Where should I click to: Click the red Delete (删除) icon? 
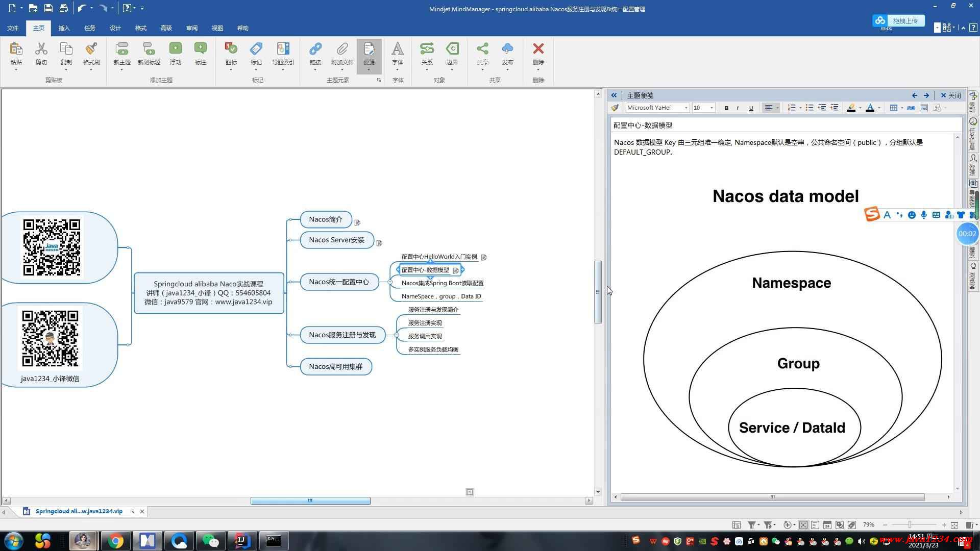tap(538, 49)
